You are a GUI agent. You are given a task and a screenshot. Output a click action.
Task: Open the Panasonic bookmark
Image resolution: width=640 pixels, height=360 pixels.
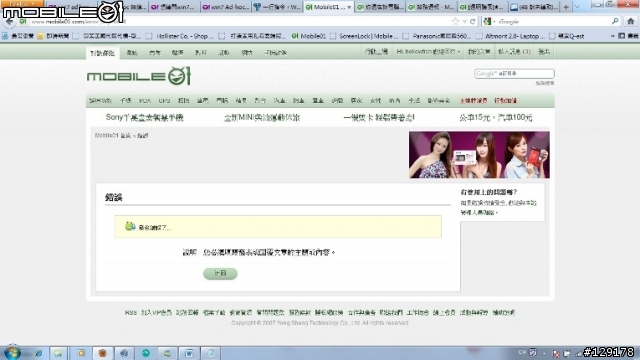[x=437, y=36]
